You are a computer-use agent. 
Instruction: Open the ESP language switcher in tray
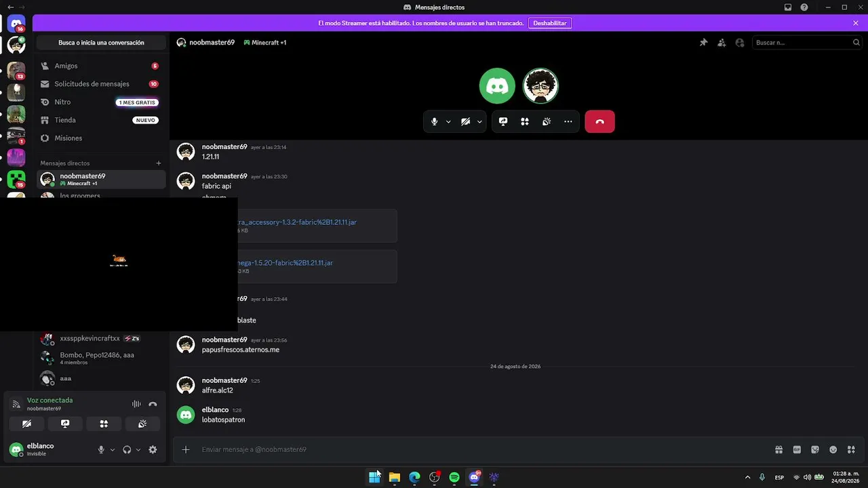(x=780, y=477)
